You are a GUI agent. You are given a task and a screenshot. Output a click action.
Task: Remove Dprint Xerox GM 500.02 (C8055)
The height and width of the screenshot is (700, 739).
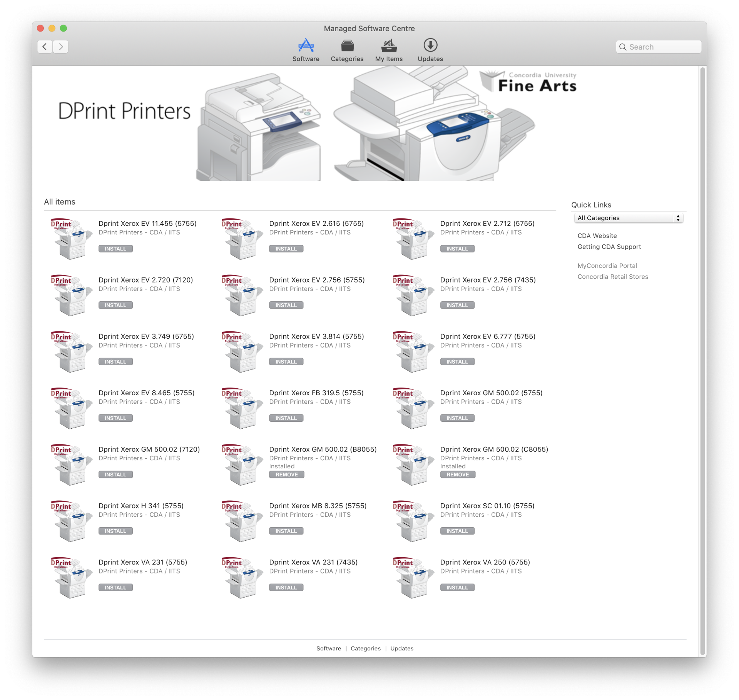pos(458,475)
